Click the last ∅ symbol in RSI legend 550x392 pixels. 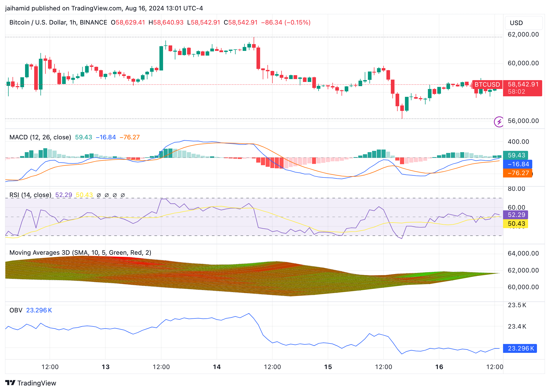(123, 195)
